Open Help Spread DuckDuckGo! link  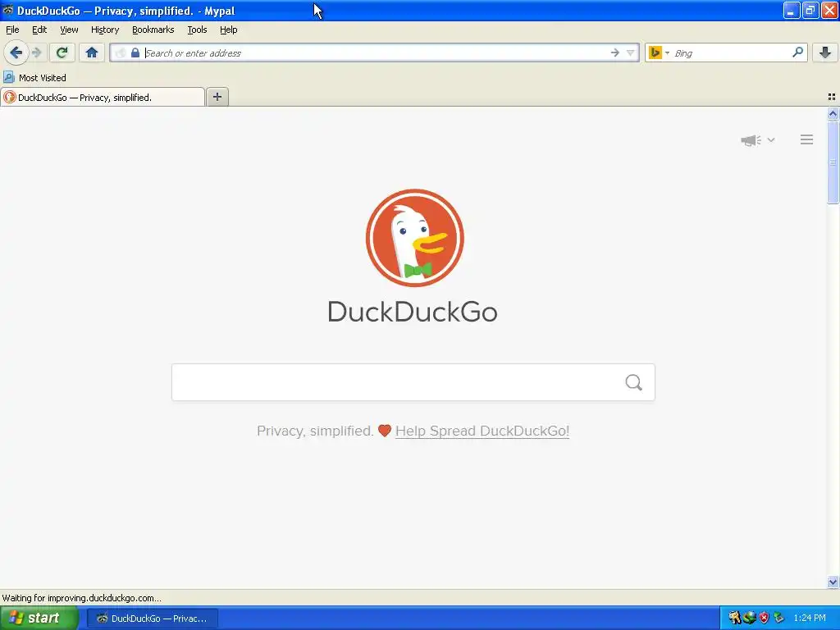pos(482,431)
